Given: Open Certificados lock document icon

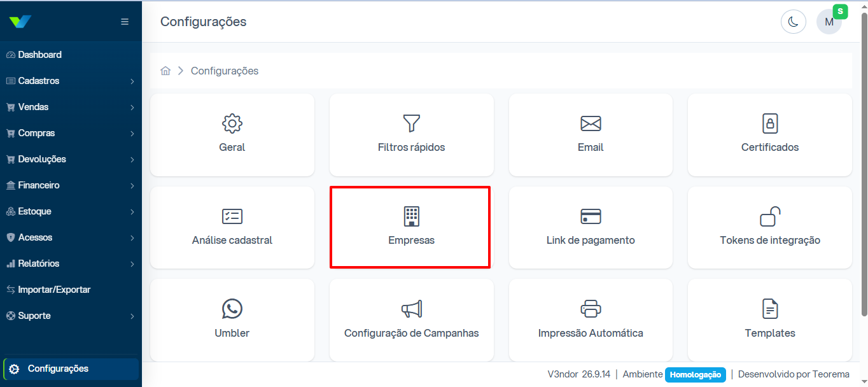Looking at the screenshot, I should click(x=770, y=123).
